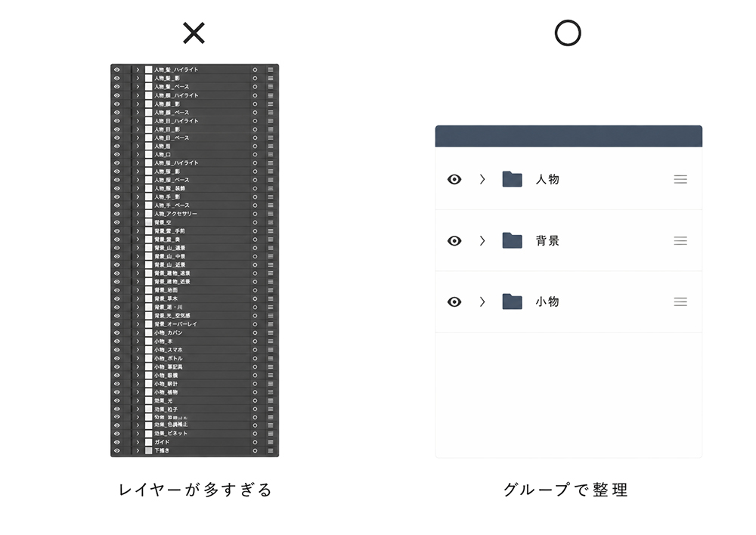
Task: Select the 小物 folder label
Action: tap(547, 302)
